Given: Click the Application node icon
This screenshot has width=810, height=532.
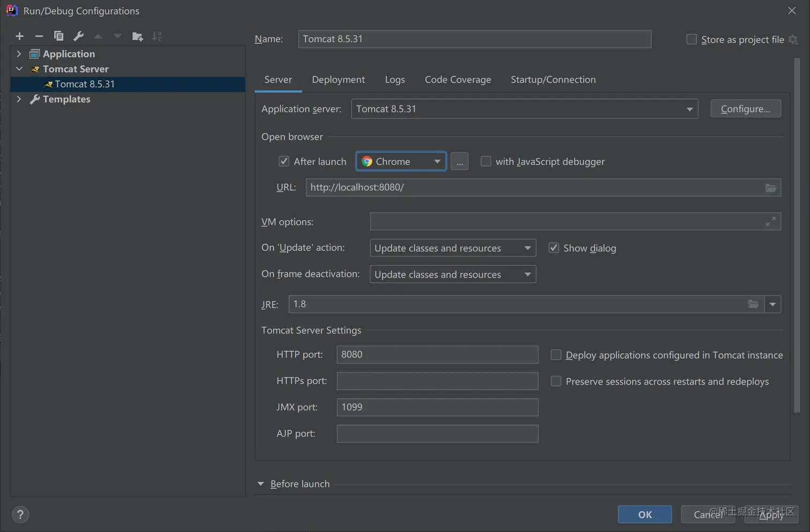Looking at the screenshot, I should pos(35,54).
